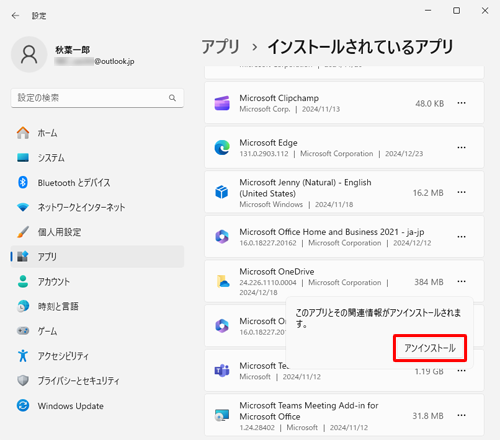This screenshot has height=440, width=500.
Task: Click the Teams Meeting Add-in icon
Action: (222, 415)
